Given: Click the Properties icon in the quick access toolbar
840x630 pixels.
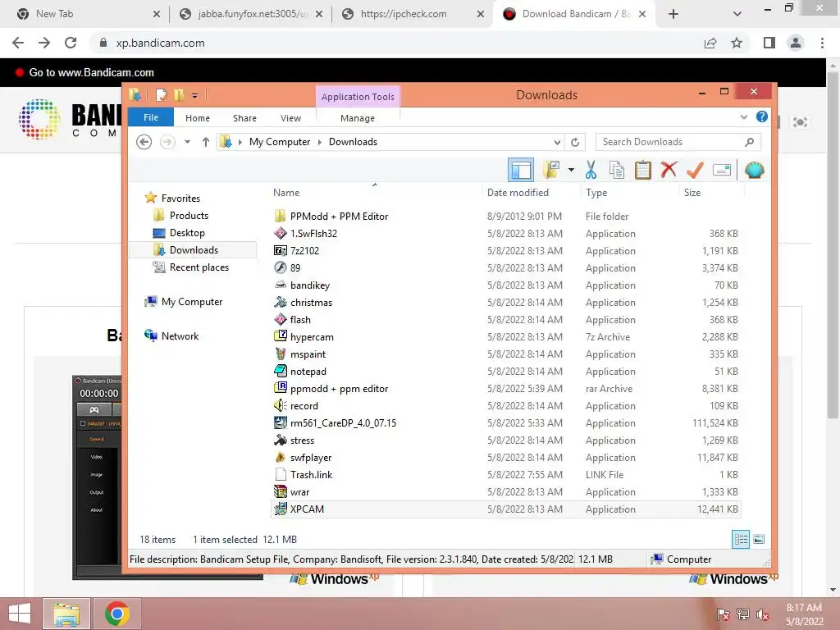Looking at the screenshot, I should point(161,95).
